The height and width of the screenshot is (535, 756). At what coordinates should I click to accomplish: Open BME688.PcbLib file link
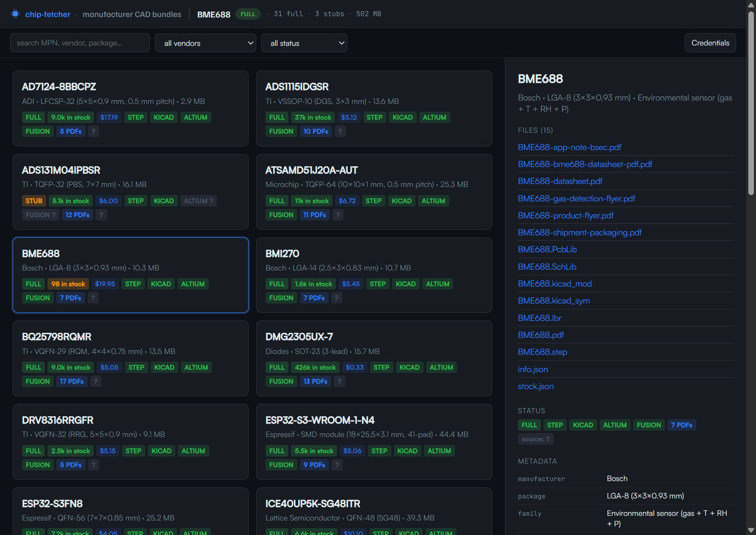tap(547, 249)
